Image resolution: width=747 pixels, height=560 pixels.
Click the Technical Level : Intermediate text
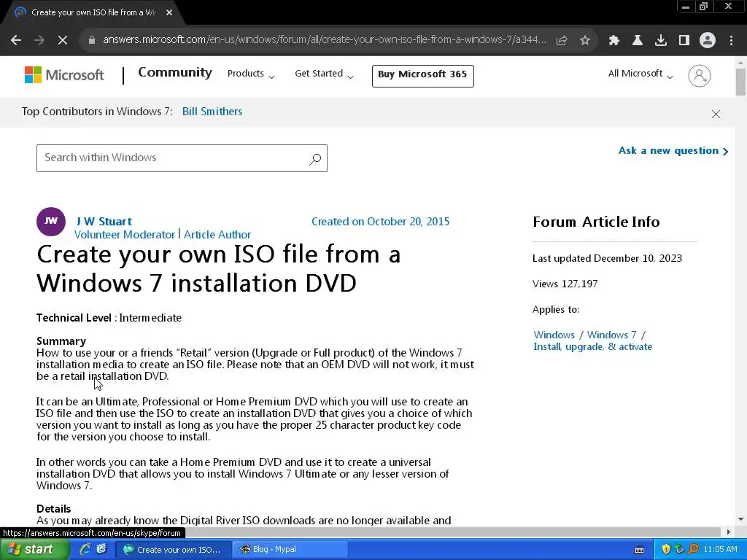pyautogui.click(x=109, y=318)
